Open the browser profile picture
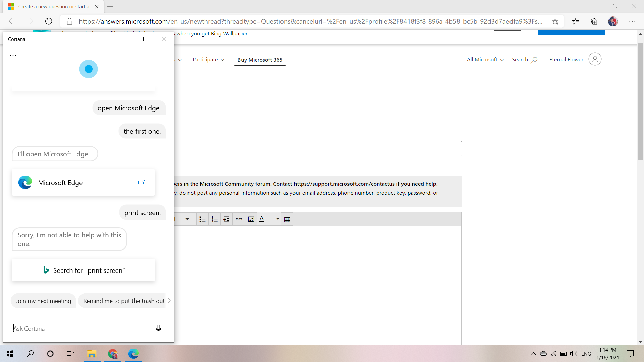This screenshot has height=362, width=644. click(613, 21)
